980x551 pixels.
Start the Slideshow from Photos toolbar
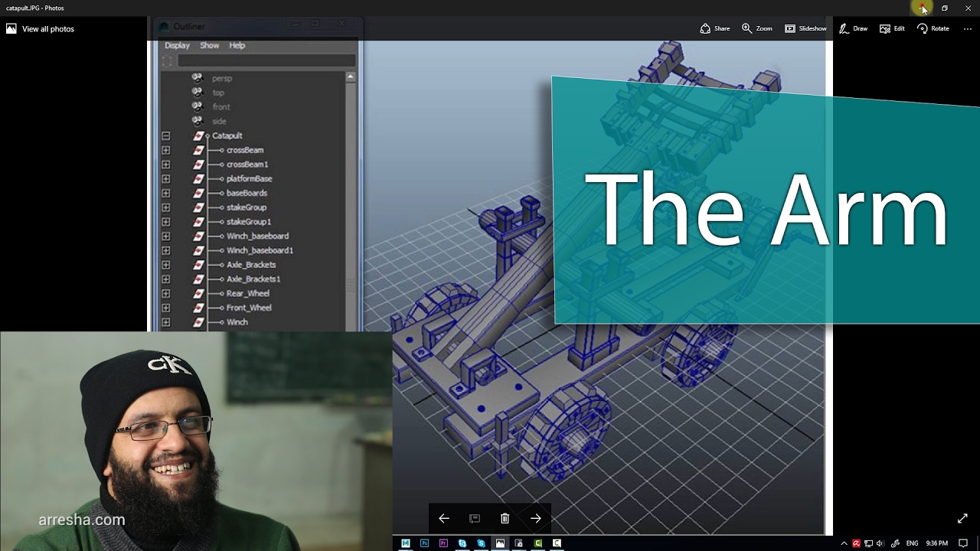point(805,29)
